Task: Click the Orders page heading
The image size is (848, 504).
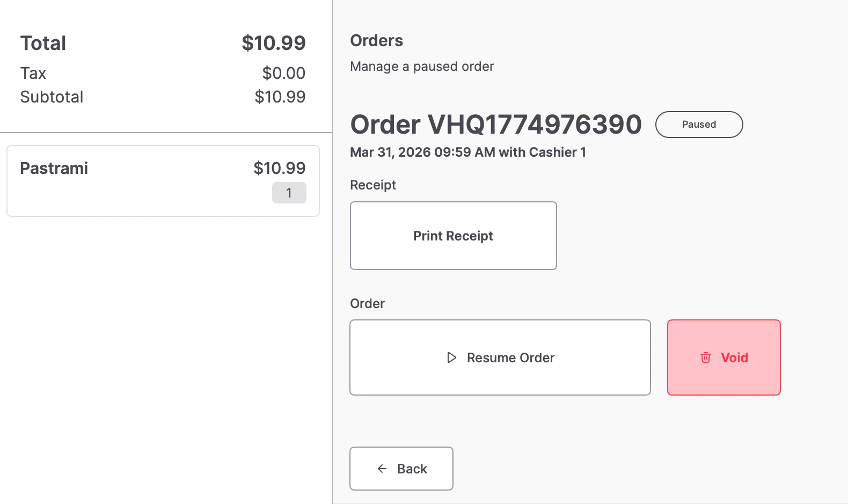Action: (376, 41)
